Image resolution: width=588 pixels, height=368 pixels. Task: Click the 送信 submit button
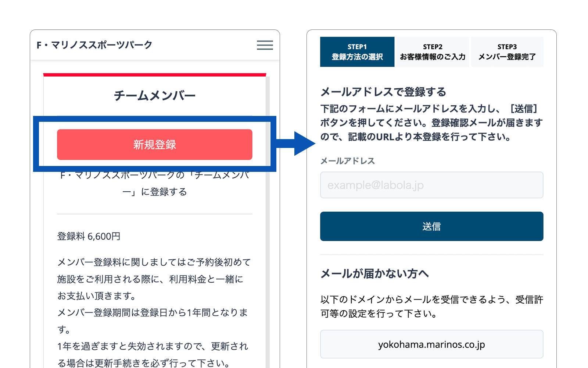431,226
